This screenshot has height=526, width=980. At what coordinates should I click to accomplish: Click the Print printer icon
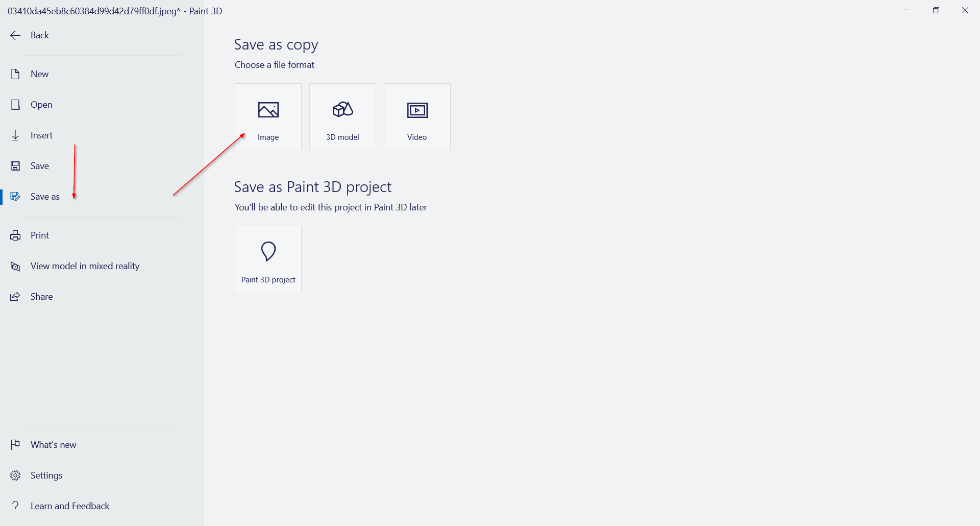pyautogui.click(x=15, y=235)
